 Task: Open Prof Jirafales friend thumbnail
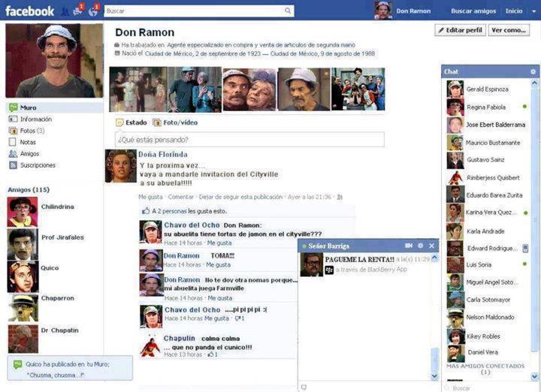tap(23, 244)
